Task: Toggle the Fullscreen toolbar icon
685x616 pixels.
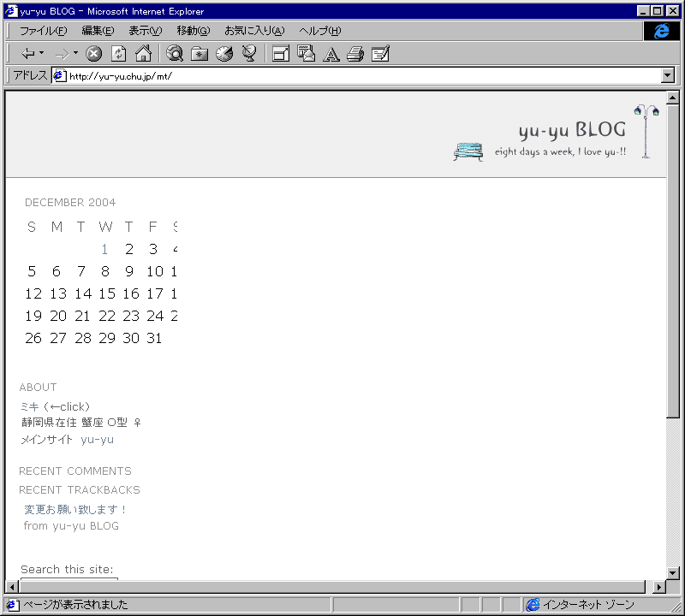Action: tap(281, 54)
